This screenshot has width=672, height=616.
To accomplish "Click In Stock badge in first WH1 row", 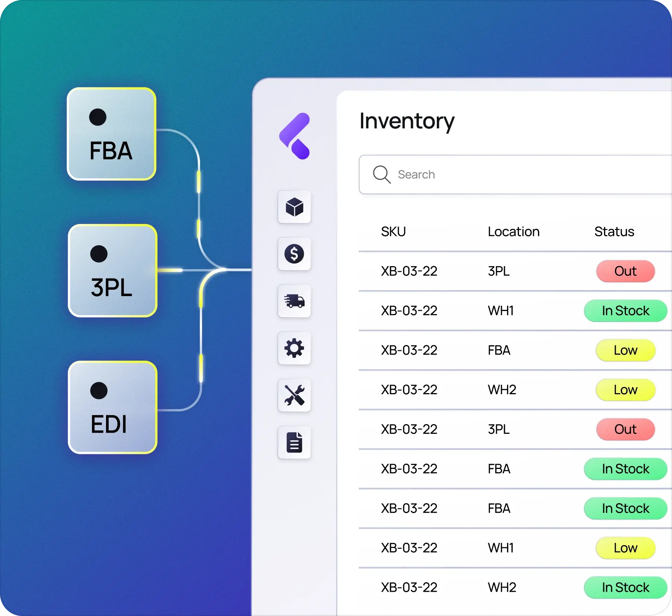I will tap(625, 311).
